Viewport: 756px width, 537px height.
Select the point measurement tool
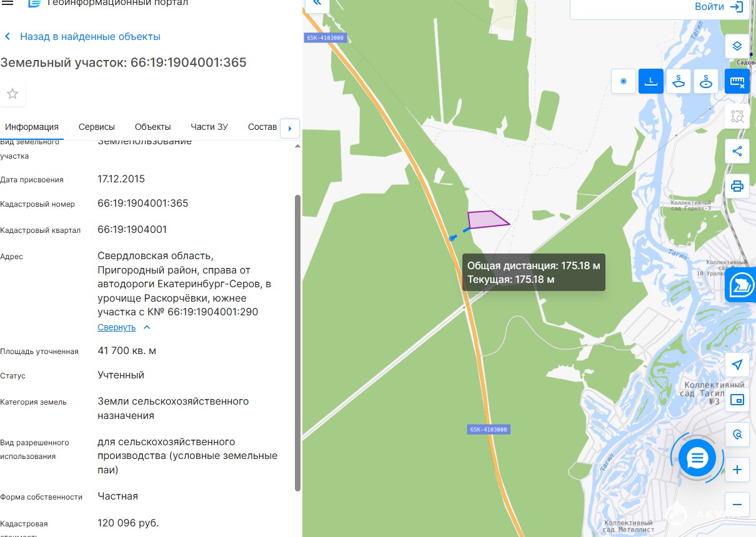tap(624, 81)
